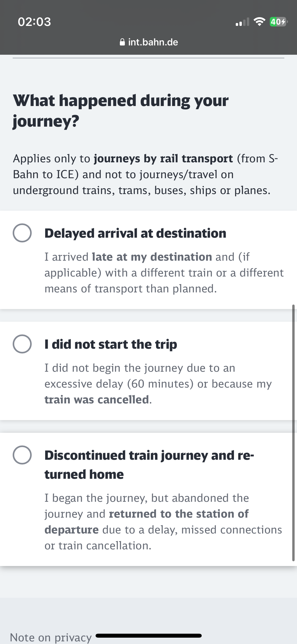The width and height of the screenshot is (297, 644).
Task: Select the I did not start the trip radio button
Action: click(22, 344)
